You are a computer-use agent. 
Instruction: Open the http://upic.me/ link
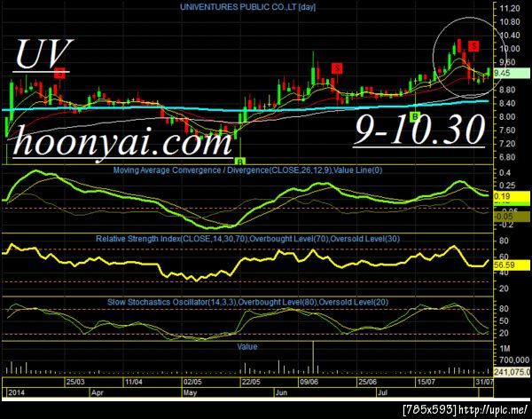click(493, 409)
